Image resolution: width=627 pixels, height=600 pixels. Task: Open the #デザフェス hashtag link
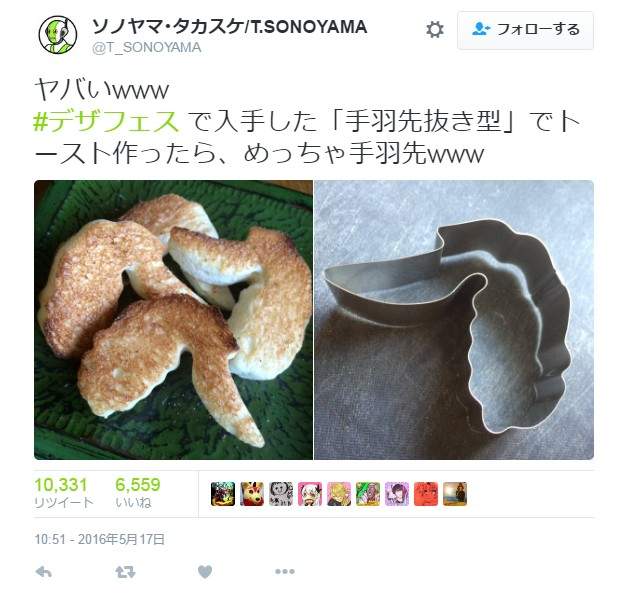(106, 121)
